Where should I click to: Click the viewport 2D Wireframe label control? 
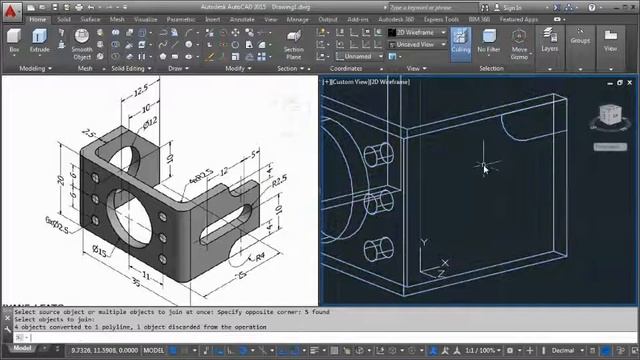pos(389,82)
